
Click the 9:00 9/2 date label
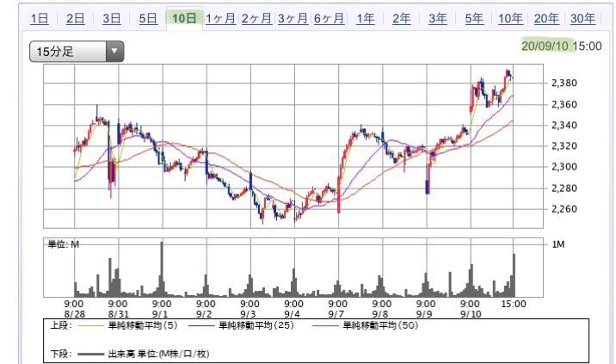(206, 309)
